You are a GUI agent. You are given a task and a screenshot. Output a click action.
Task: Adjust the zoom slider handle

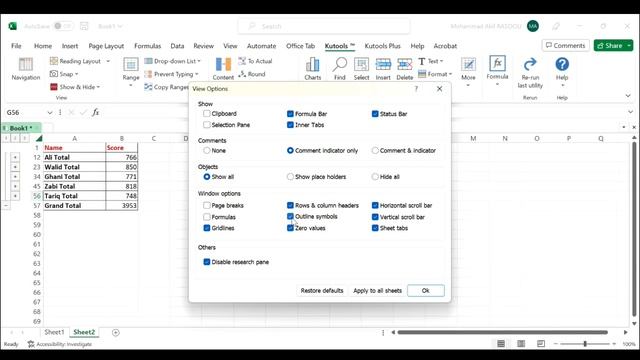(585, 344)
